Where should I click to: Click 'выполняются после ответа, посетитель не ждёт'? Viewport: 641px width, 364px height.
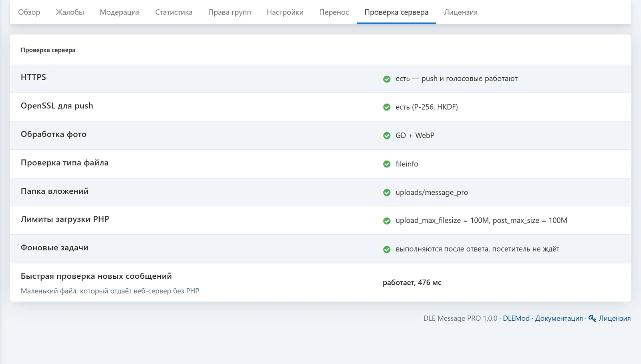(x=478, y=249)
